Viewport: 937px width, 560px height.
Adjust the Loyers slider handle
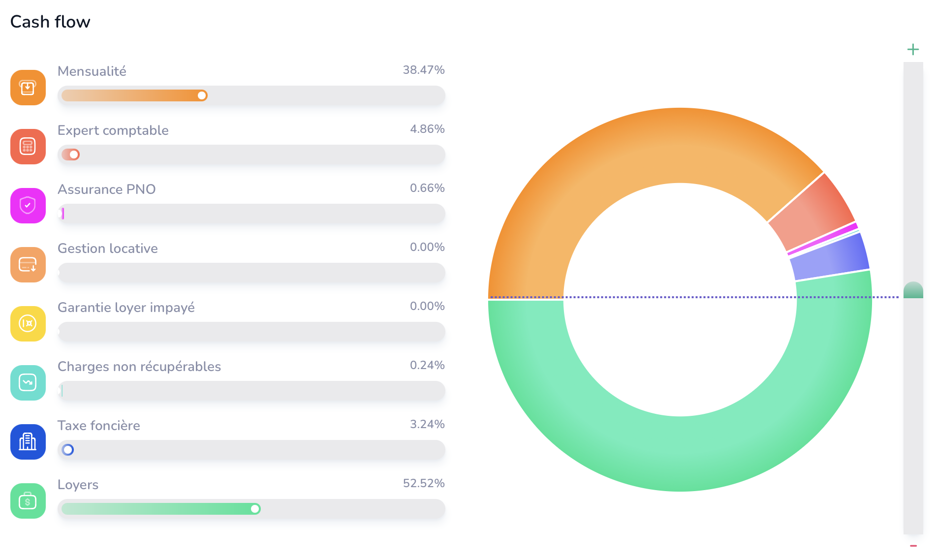(255, 509)
